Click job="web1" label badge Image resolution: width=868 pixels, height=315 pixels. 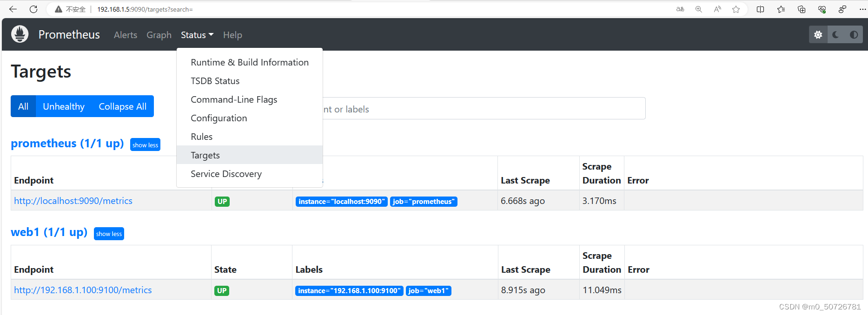[429, 291]
